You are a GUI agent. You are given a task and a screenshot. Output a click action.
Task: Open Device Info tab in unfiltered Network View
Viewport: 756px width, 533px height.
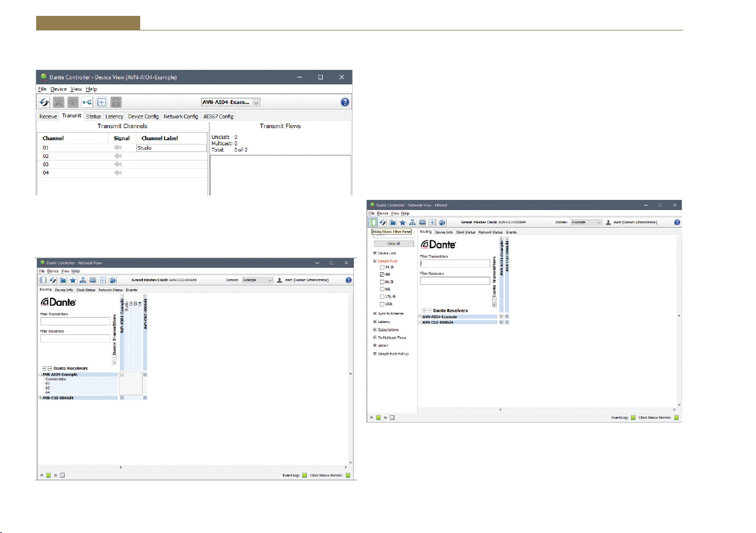pos(63,290)
